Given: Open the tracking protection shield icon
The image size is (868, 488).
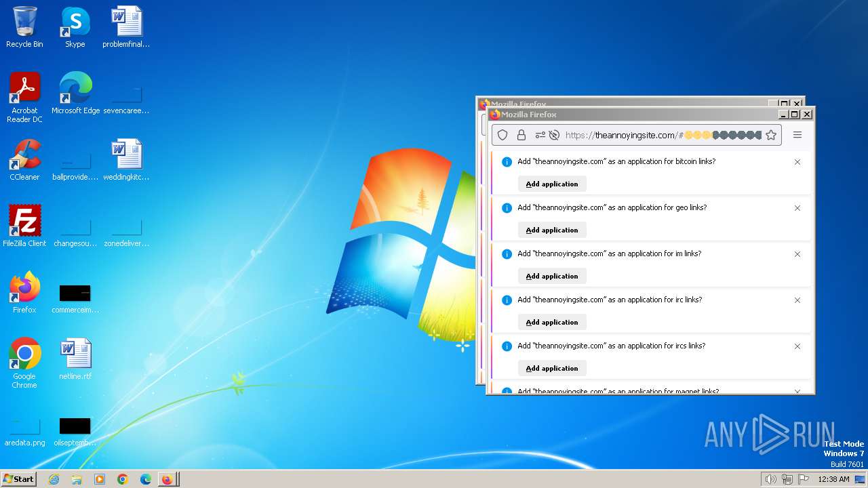Looking at the screenshot, I should click(x=502, y=135).
